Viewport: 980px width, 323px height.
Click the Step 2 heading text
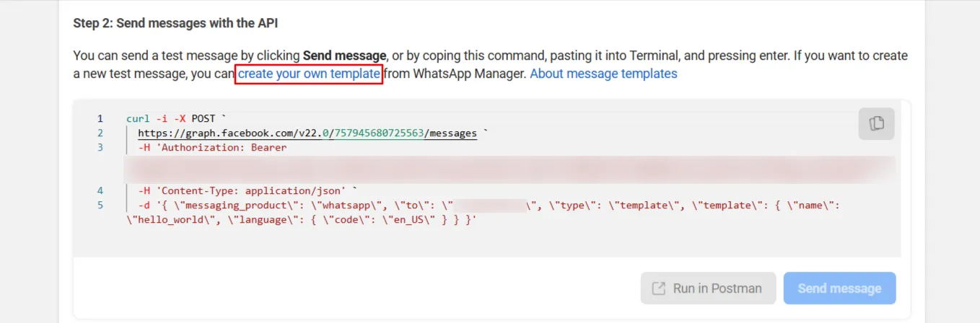(175, 23)
